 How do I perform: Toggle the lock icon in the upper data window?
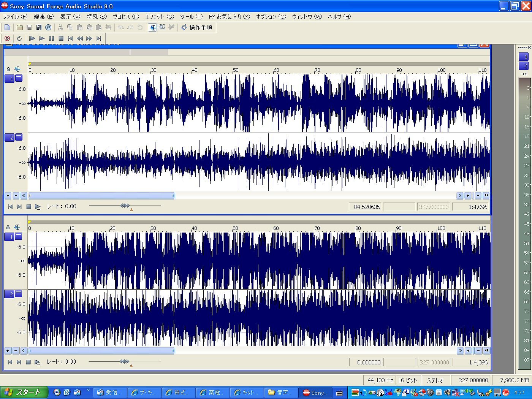8,69
